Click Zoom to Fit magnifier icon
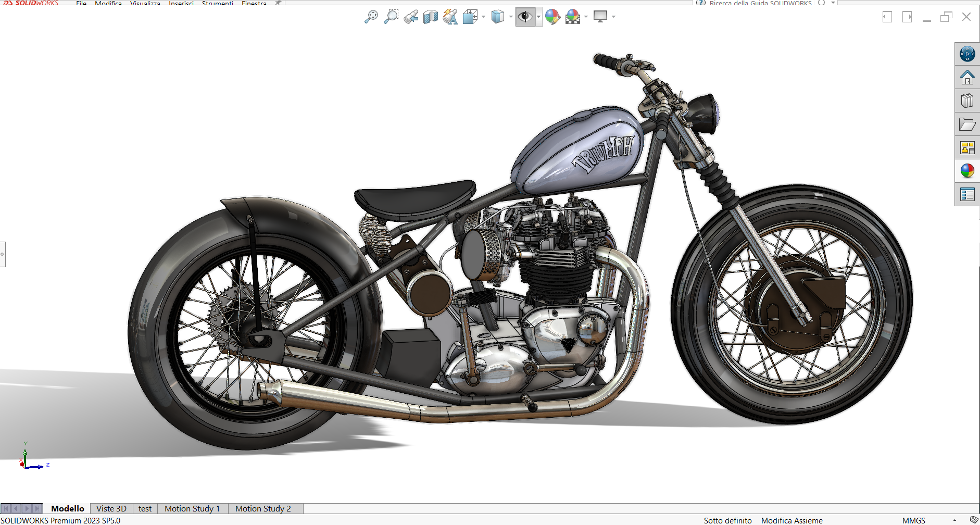The image size is (980, 525). [371, 17]
